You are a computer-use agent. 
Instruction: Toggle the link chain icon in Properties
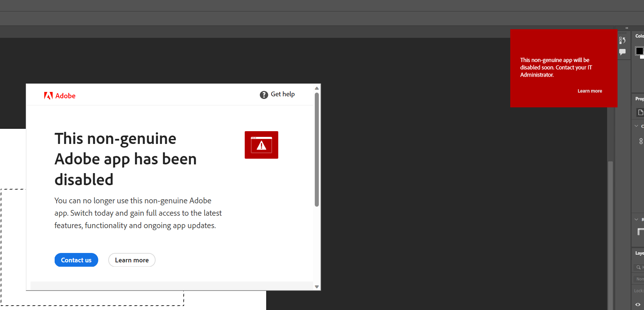click(x=641, y=141)
